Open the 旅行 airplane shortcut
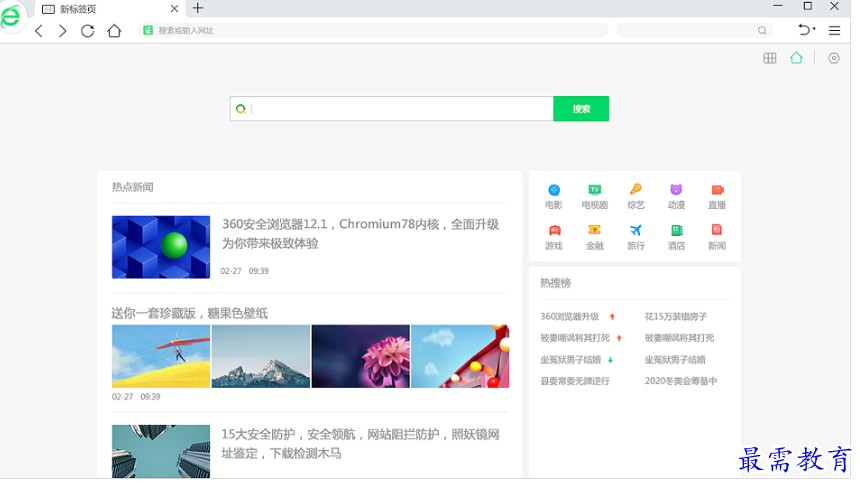This screenshot has height=491, width=860. 636,238
